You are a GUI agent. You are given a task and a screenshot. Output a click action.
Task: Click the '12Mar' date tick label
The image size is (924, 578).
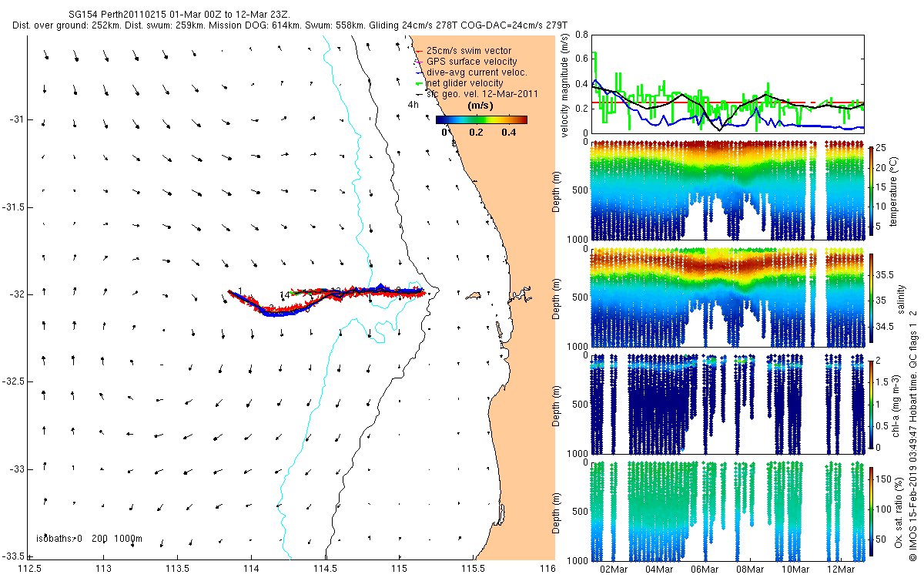tap(841, 569)
